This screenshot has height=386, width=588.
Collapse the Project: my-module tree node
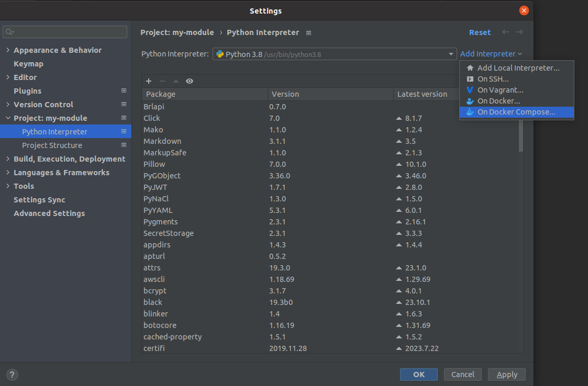click(8, 118)
